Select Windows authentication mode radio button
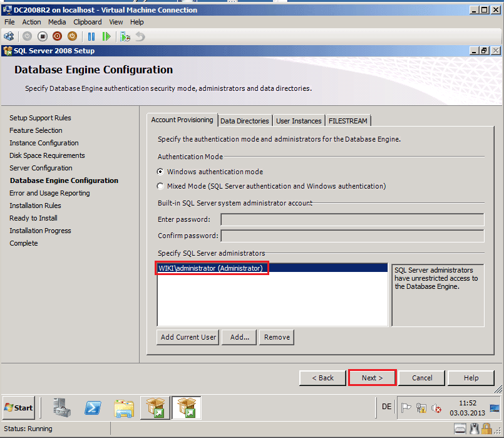This screenshot has width=504, height=438. (160, 172)
